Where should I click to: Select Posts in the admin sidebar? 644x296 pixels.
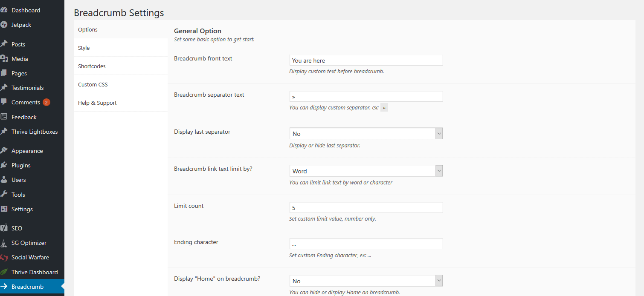[18, 44]
